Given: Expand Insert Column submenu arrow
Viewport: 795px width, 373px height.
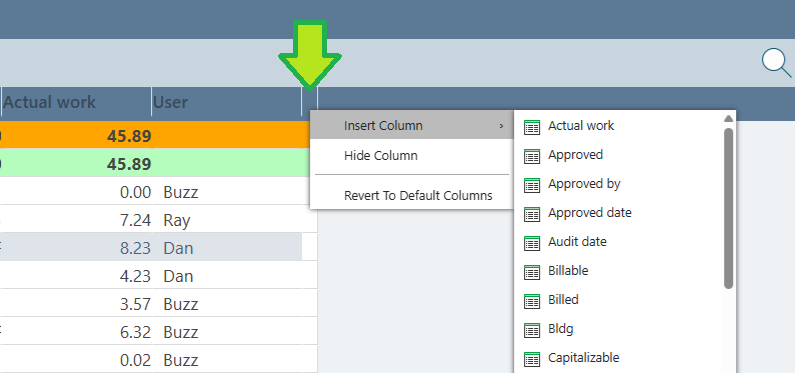Looking at the screenshot, I should coord(501,126).
